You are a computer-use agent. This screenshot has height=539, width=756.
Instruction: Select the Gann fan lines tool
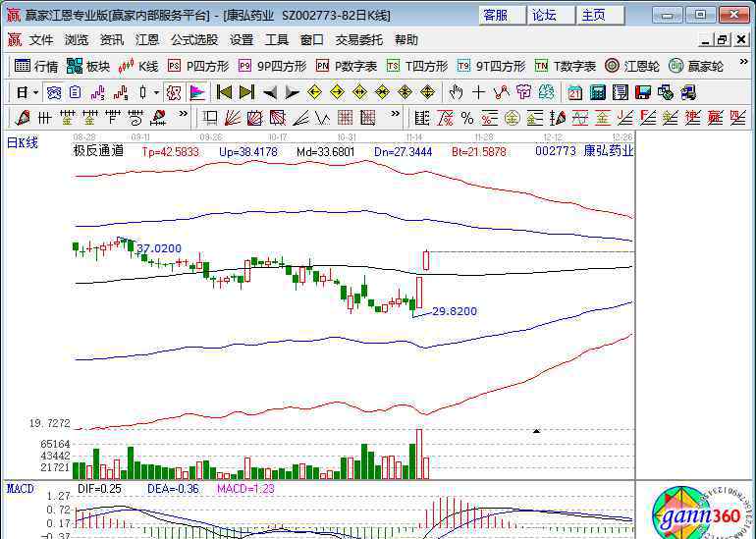232,118
